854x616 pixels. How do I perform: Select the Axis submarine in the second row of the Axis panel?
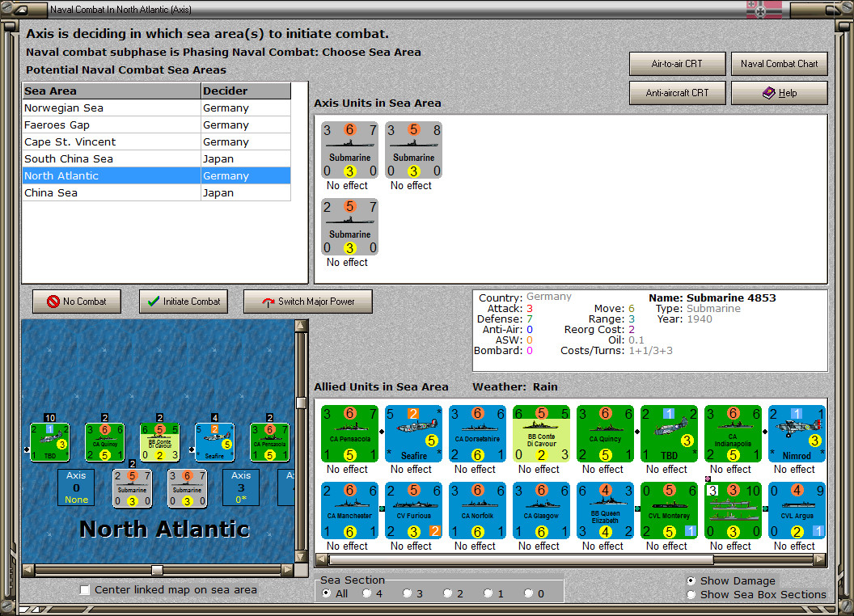pos(349,227)
